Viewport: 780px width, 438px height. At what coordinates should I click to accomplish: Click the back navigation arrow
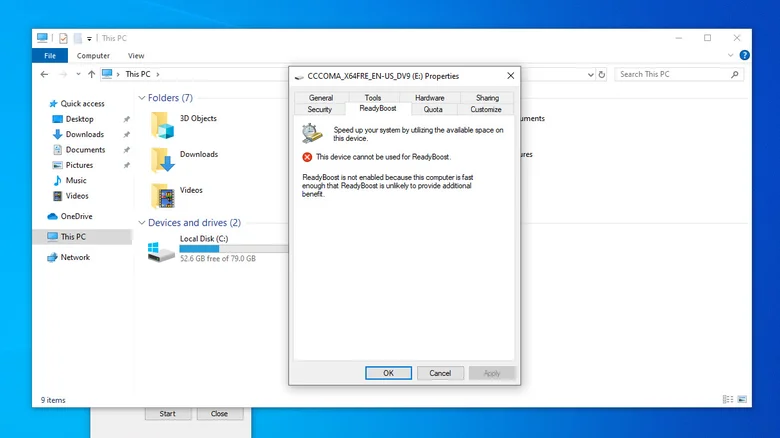[44, 74]
